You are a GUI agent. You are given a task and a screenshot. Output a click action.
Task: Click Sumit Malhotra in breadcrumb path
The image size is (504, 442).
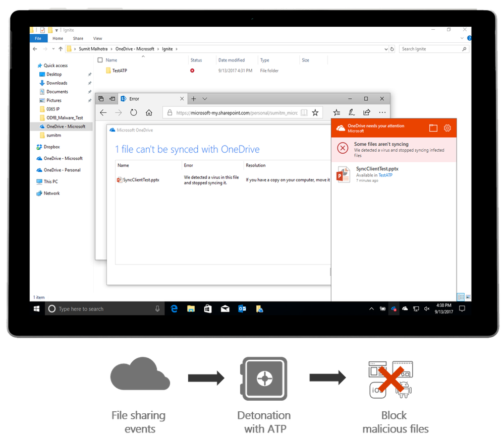pos(93,49)
